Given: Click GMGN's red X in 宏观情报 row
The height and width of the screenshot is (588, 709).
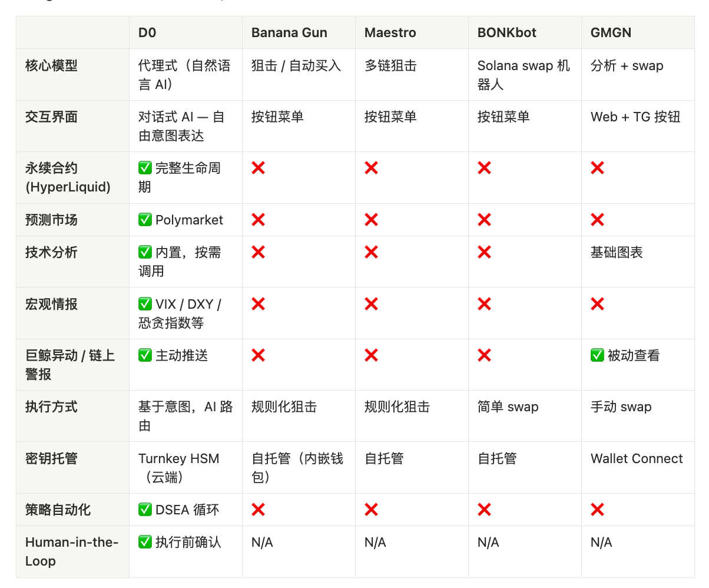Looking at the screenshot, I should coord(597,304).
